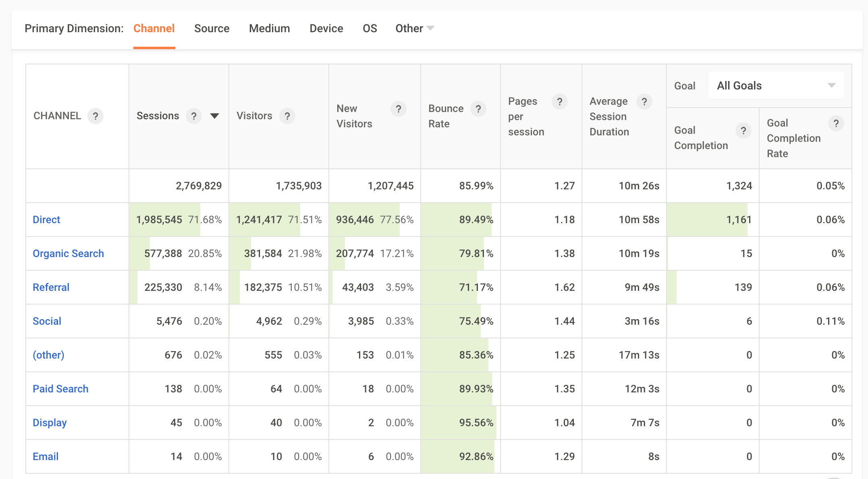Click the Visitors column help icon

point(287,116)
